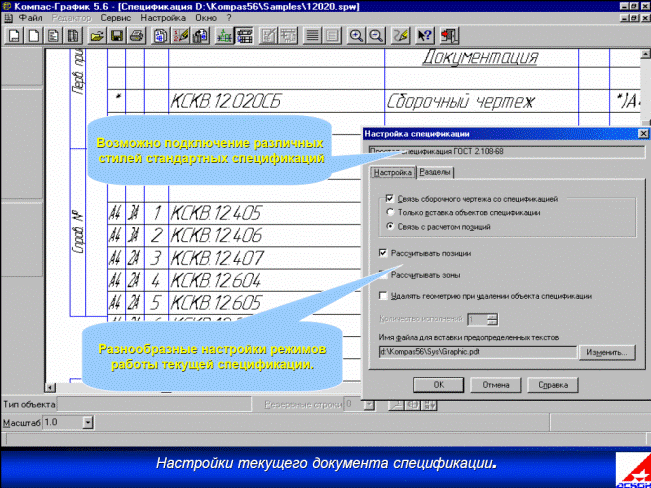
Task: Click the stacked blue pages toolbar icon
Action: (x=160, y=36)
